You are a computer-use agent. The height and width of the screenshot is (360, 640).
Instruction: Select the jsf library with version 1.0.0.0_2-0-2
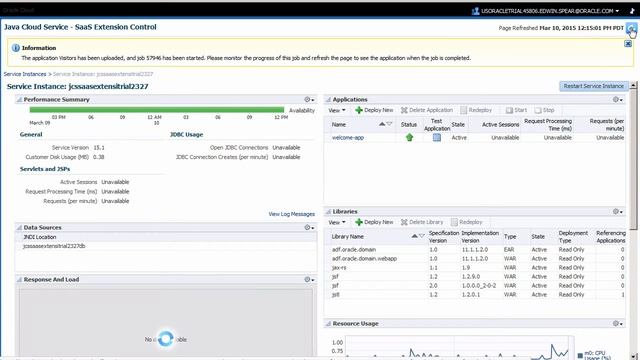coord(475,285)
